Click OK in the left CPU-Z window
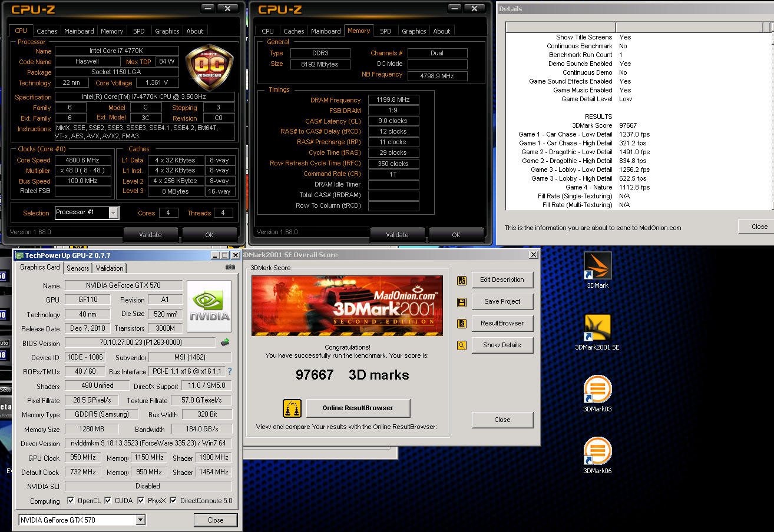Image resolution: width=774 pixels, height=532 pixels. click(x=209, y=235)
